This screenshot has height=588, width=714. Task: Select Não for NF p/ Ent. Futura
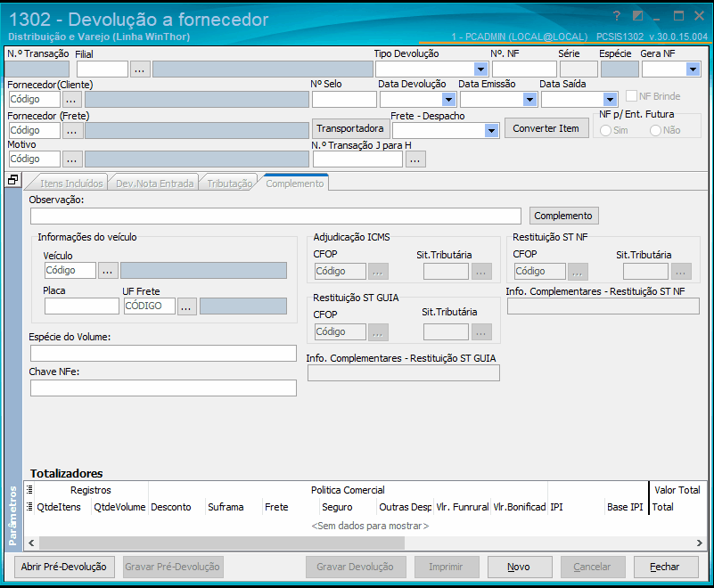point(655,131)
